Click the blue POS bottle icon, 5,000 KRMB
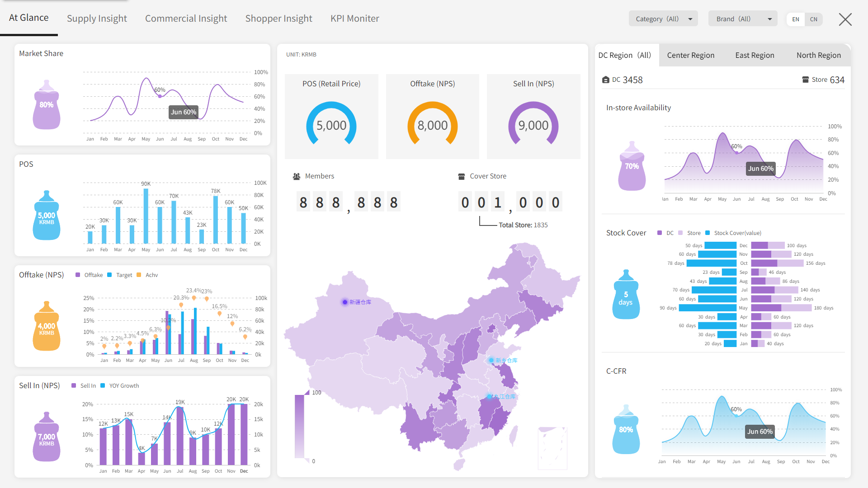 47,216
